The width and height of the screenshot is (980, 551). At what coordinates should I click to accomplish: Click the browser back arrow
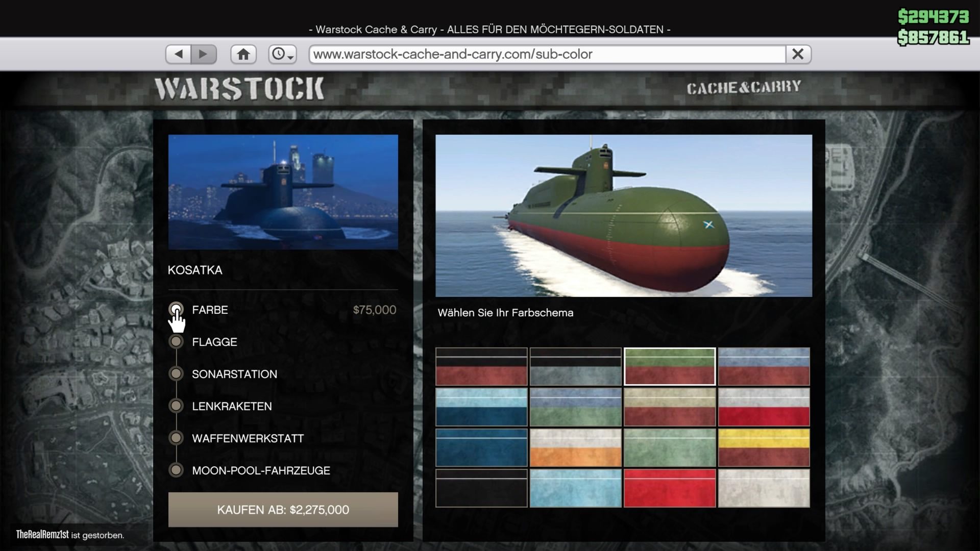[178, 54]
